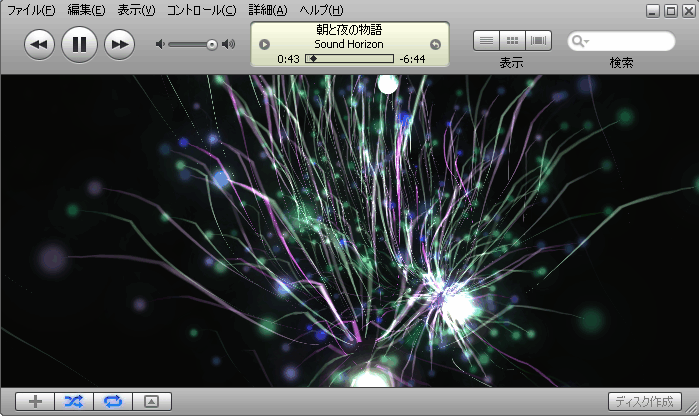Click inside the search field
Viewport: 699px width, 416px height.
pos(621,41)
